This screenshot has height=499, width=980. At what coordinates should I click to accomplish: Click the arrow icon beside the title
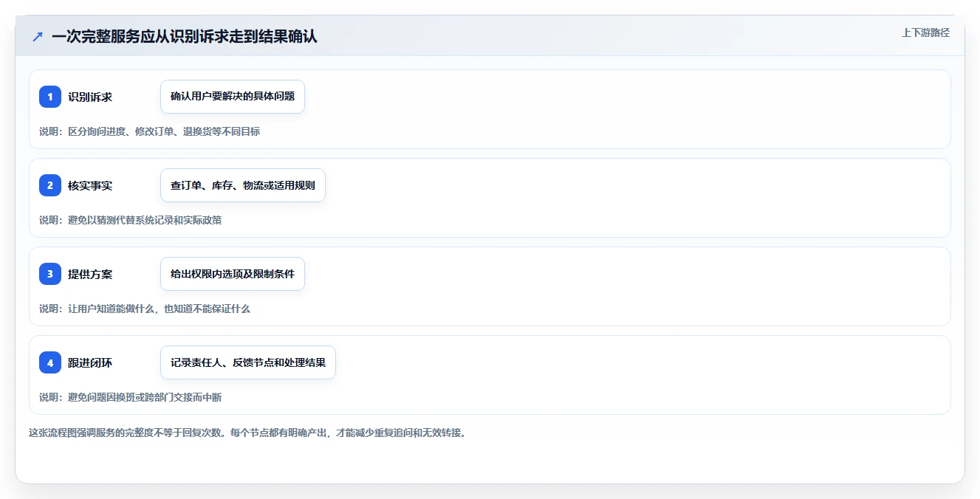click(x=37, y=36)
